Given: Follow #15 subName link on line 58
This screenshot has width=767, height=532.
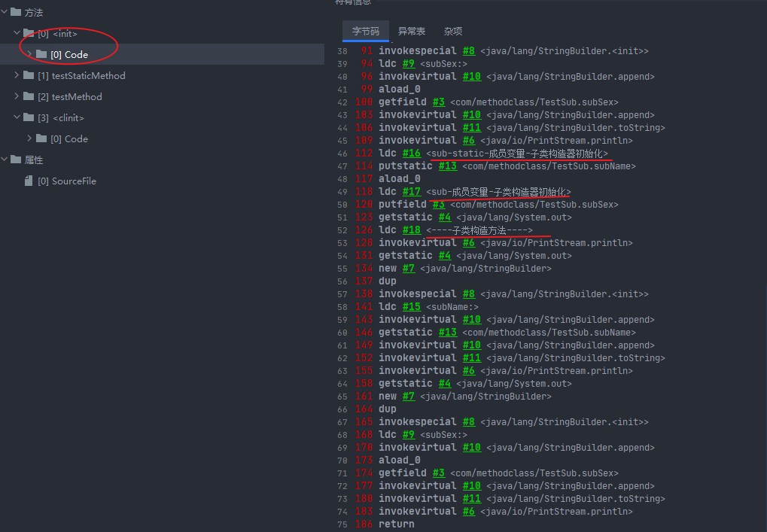Looking at the screenshot, I should 412,306.
